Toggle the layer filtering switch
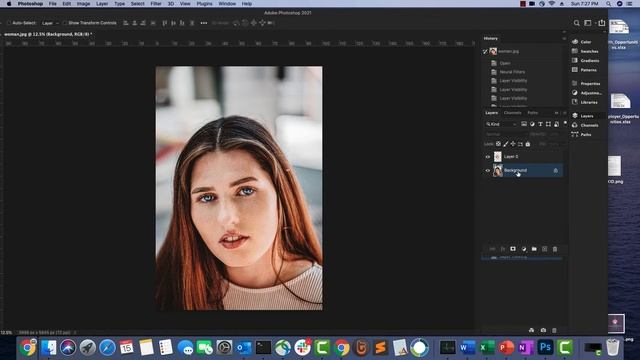This screenshot has width=640, height=360. tap(565, 123)
